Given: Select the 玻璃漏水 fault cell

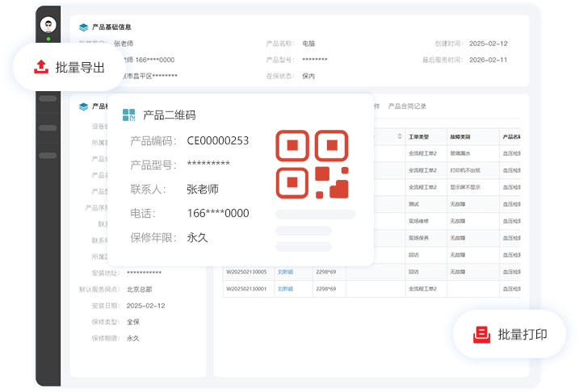Looking at the screenshot, I should pos(460,153).
